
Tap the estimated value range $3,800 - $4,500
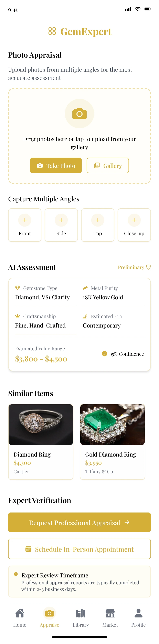coord(41,359)
